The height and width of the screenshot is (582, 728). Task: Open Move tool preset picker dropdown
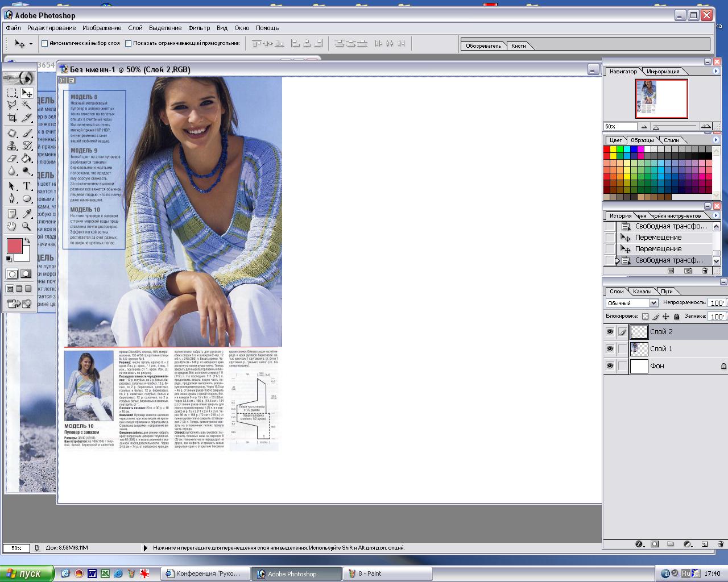click(31, 43)
